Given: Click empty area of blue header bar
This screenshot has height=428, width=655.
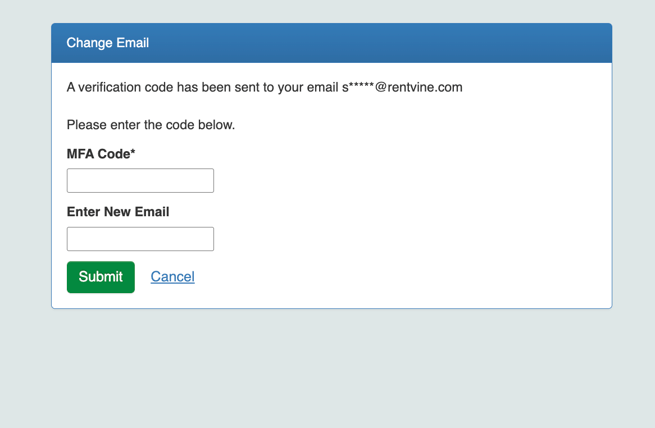Looking at the screenshot, I should (400, 43).
